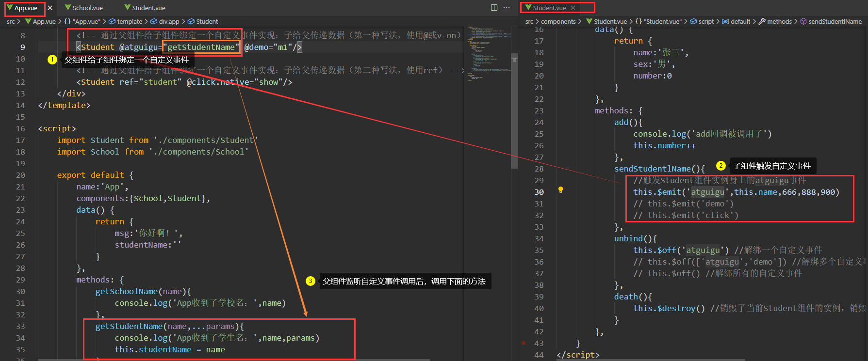Viewport: 868px width, 361px height.
Task: Click 'unbind(){' method line
Action: point(636,238)
